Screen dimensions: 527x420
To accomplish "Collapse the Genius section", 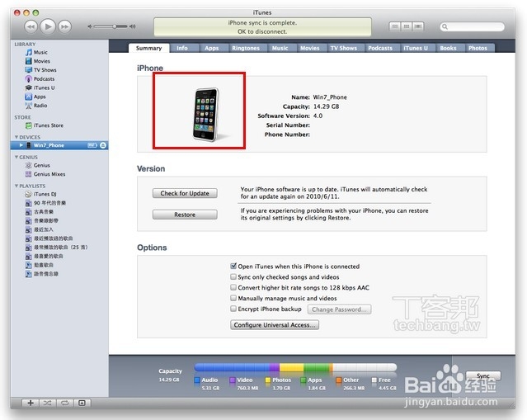I will coord(16,157).
